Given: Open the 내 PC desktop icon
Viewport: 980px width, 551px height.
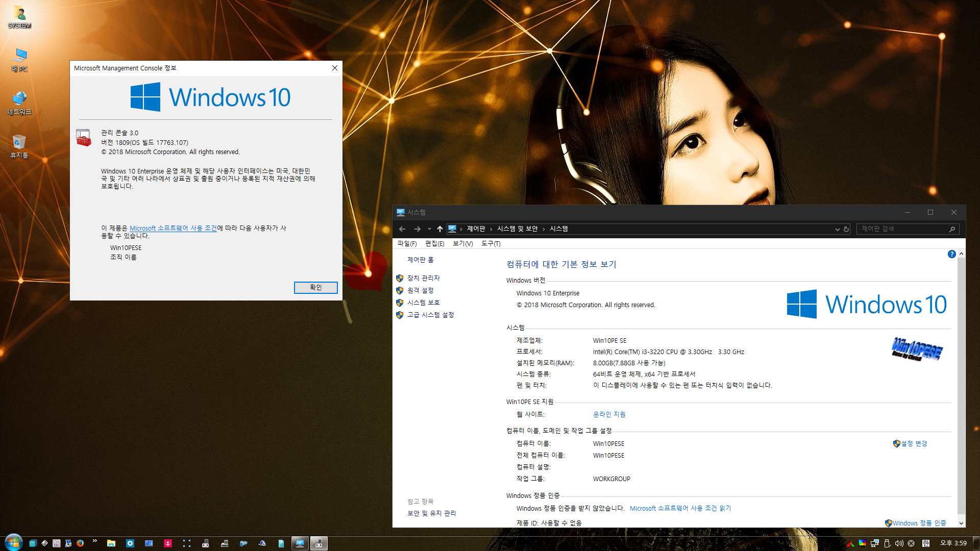Looking at the screenshot, I should [19, 60].
